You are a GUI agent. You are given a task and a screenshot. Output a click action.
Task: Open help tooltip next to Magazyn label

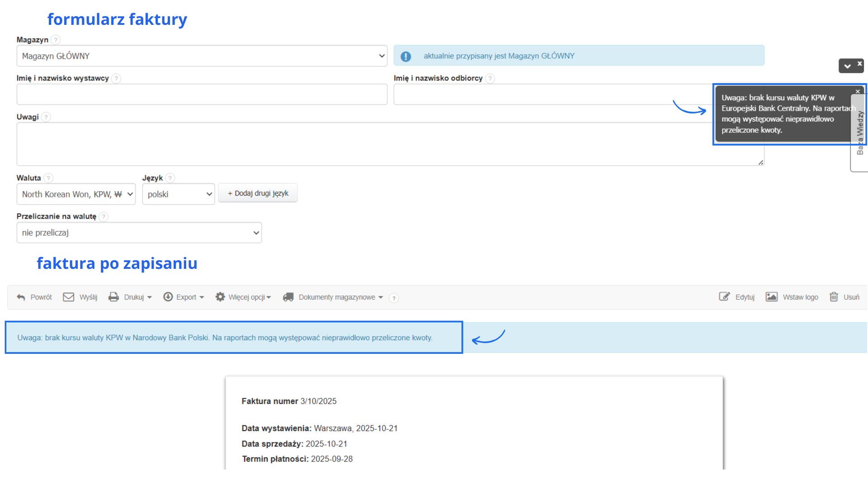click(x=56, y=40)
